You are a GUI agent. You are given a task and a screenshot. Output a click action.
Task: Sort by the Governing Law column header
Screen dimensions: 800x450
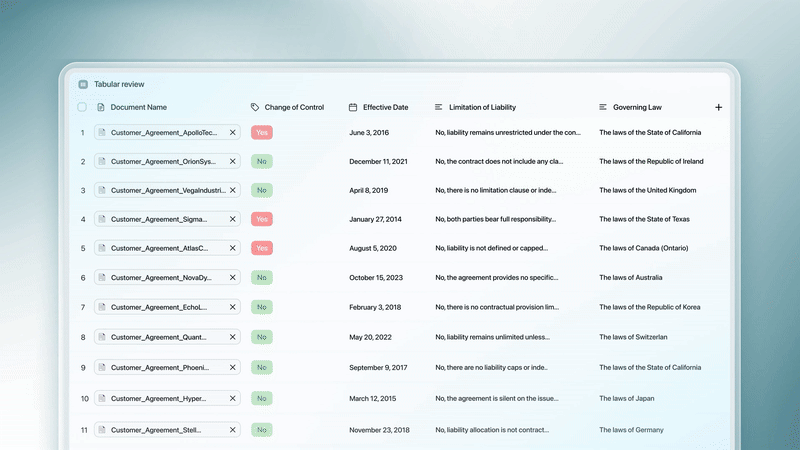(x=637, y=107)
